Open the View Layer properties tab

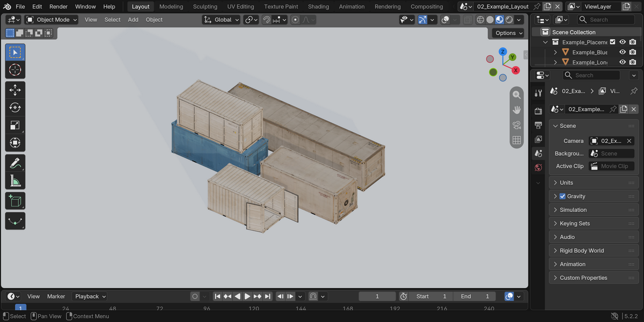click(x=538, y=139)
